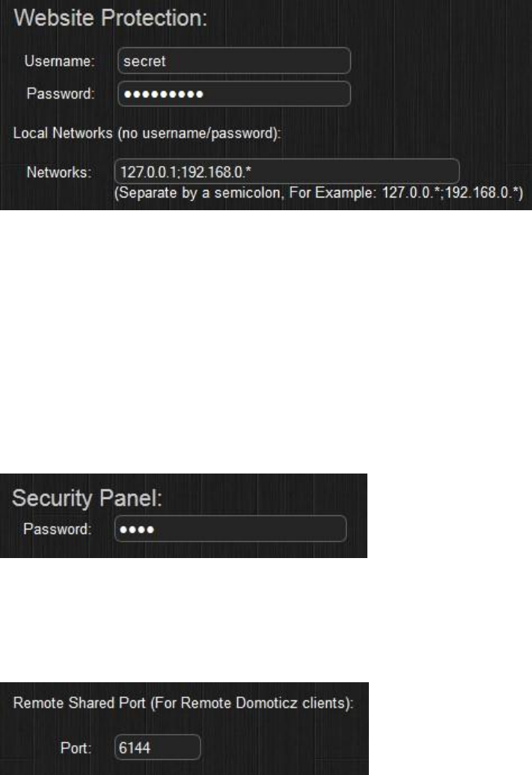
Task: Click the "Website Protection:" heading
Action: (110, 18)
